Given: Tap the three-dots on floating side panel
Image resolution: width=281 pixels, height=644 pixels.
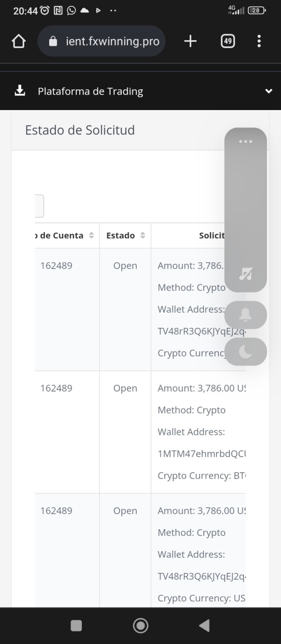Looking at the screenshot, I should pos(245,141).
